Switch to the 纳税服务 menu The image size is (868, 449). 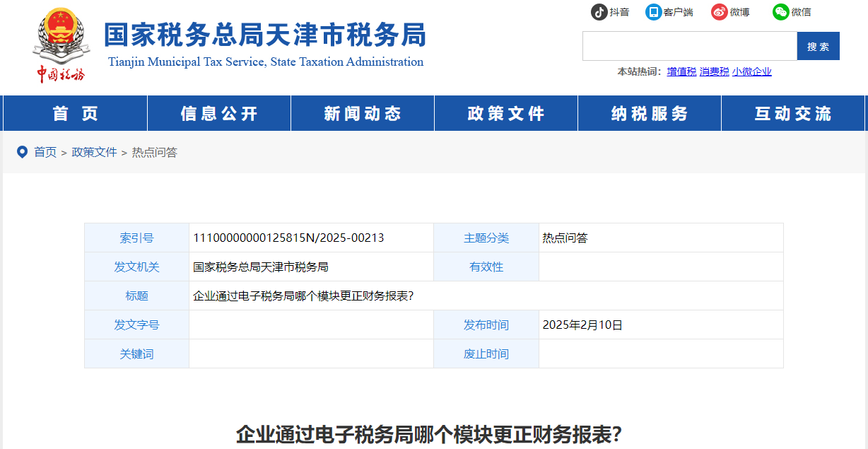tap(649, 112)
